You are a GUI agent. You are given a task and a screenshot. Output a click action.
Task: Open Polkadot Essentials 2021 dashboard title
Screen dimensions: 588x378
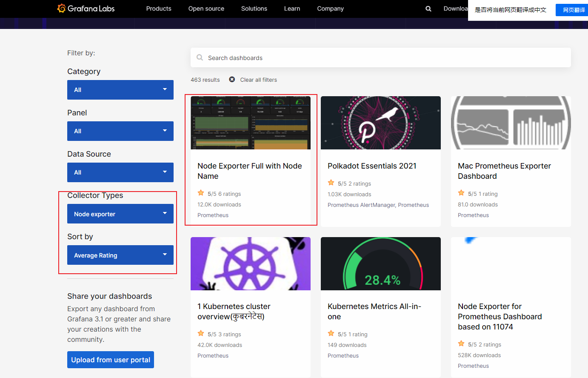coord(372,166)
